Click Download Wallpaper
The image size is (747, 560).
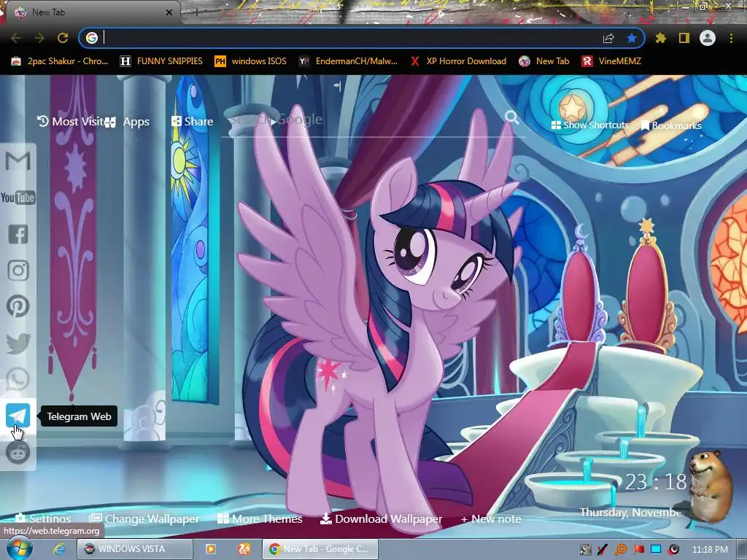381,518
